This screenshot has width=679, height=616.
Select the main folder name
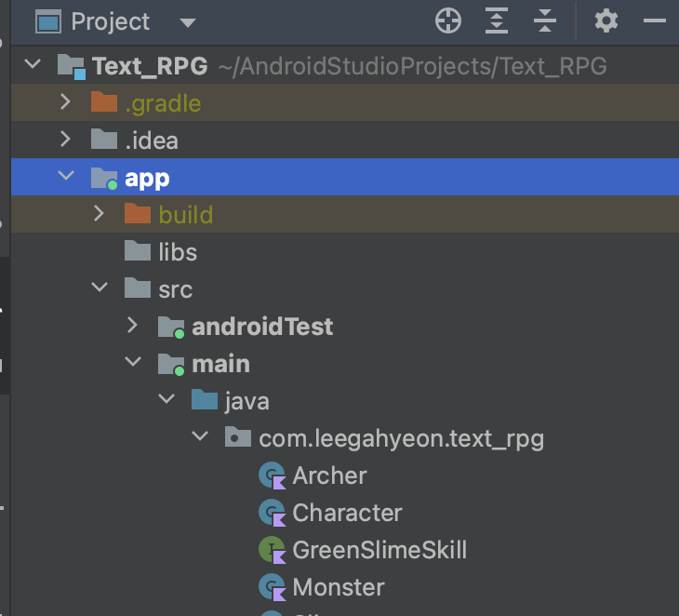click(x=220, y=364)
